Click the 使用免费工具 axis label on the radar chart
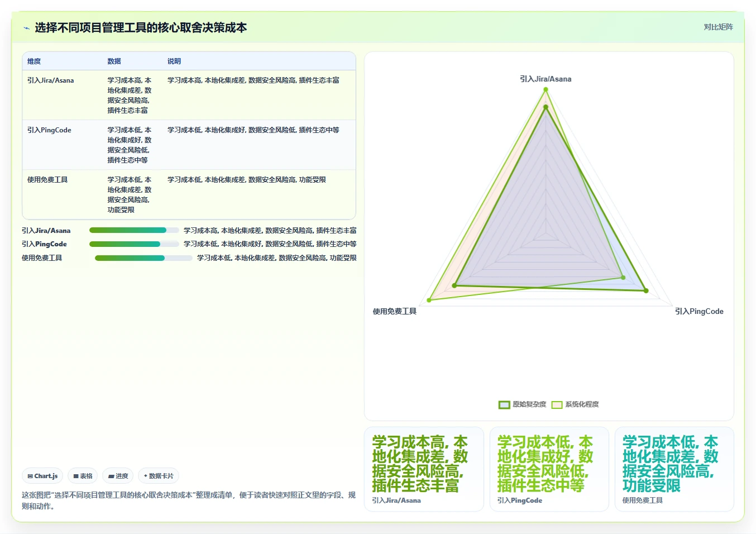 [x=395, y=312]
